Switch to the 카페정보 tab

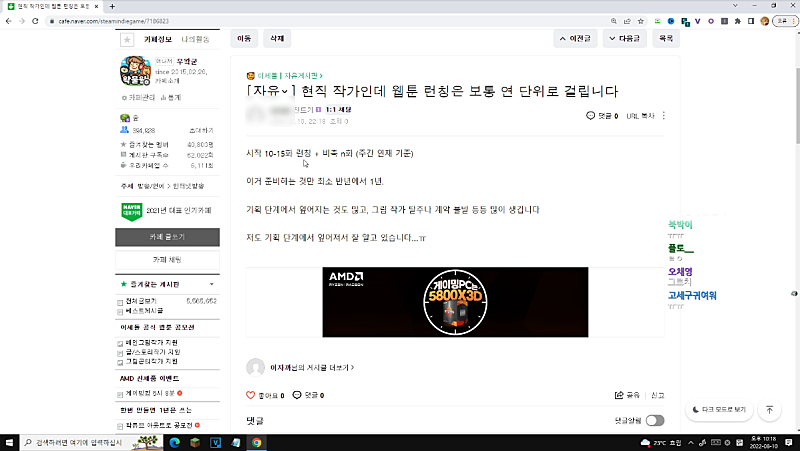pos(158,39)
